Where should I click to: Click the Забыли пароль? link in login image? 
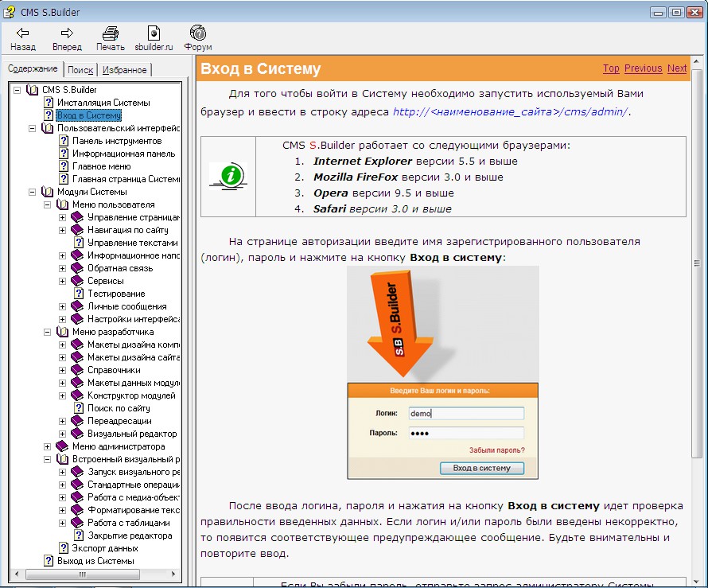click(496, 450)
